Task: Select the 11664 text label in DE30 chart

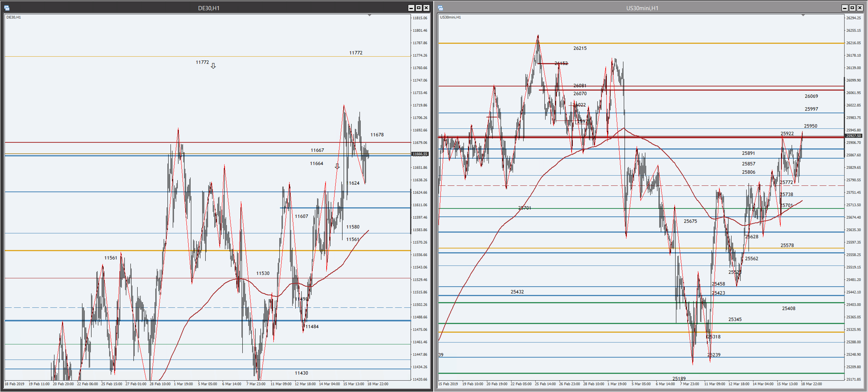Action: click(316, 164)
